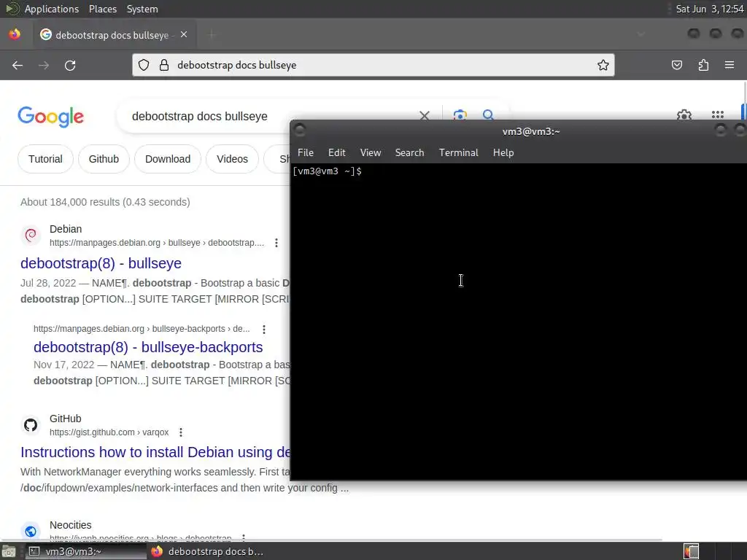This screenshot has width=747, height=560.
Task: Open options for bullseye-backports result
Action: pyautogui.click(x=264, y=329)
